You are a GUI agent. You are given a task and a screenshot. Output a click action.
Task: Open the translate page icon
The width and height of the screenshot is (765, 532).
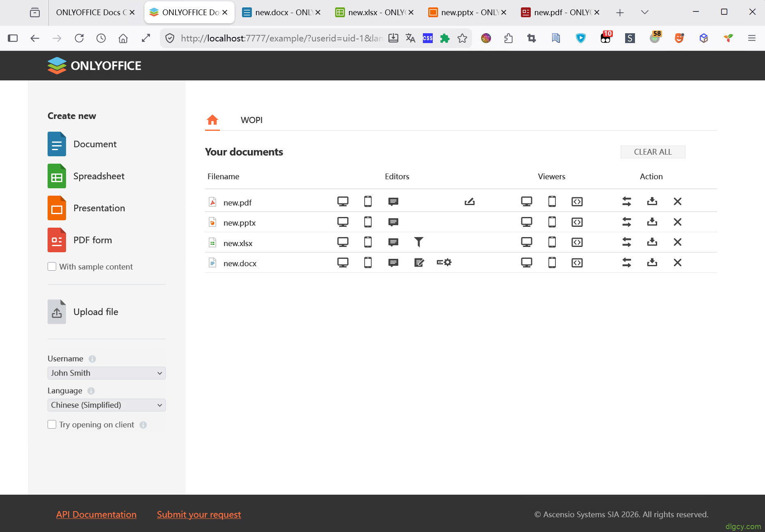point(410,38)
